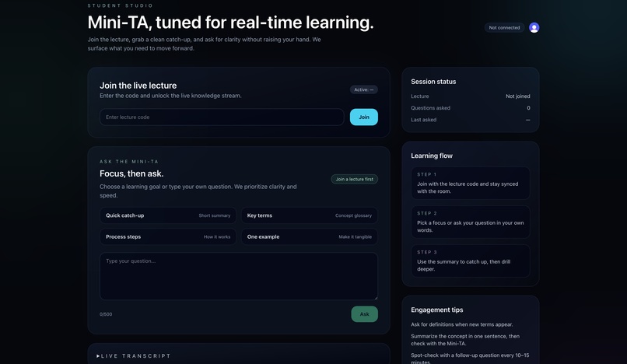Image resolution: width=627 pixels, height=364 pixels.
Task: Click the Step 1 card in Learning flow
Action: click(470, 184)
